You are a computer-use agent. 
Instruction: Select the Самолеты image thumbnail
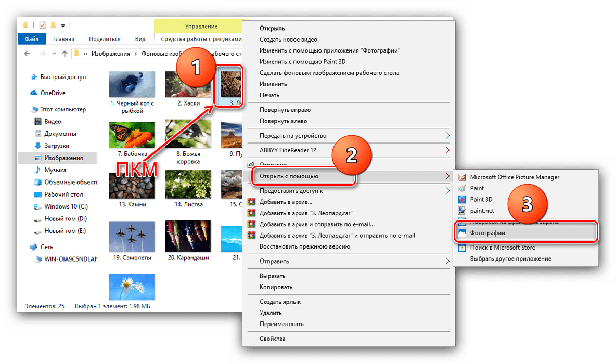click(x=132, y=237)
